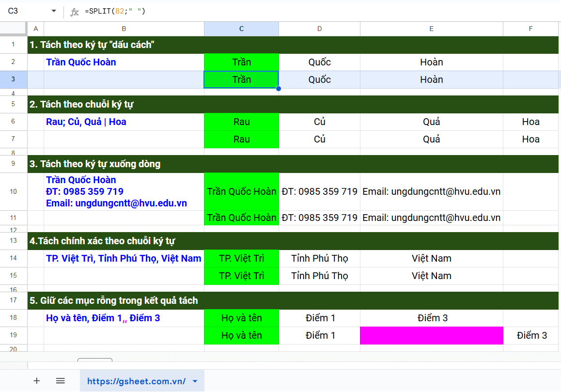Select the column C header

point(241,29)
